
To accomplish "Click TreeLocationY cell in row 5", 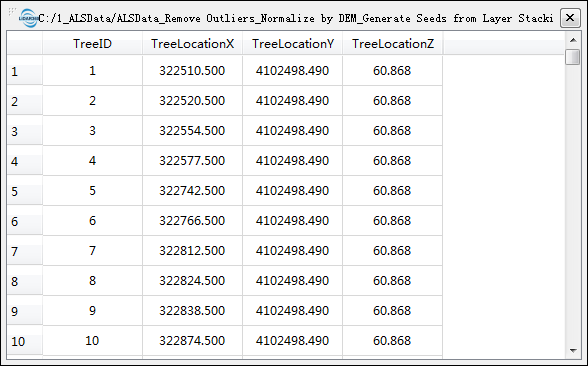I will (x=292, y=190).
